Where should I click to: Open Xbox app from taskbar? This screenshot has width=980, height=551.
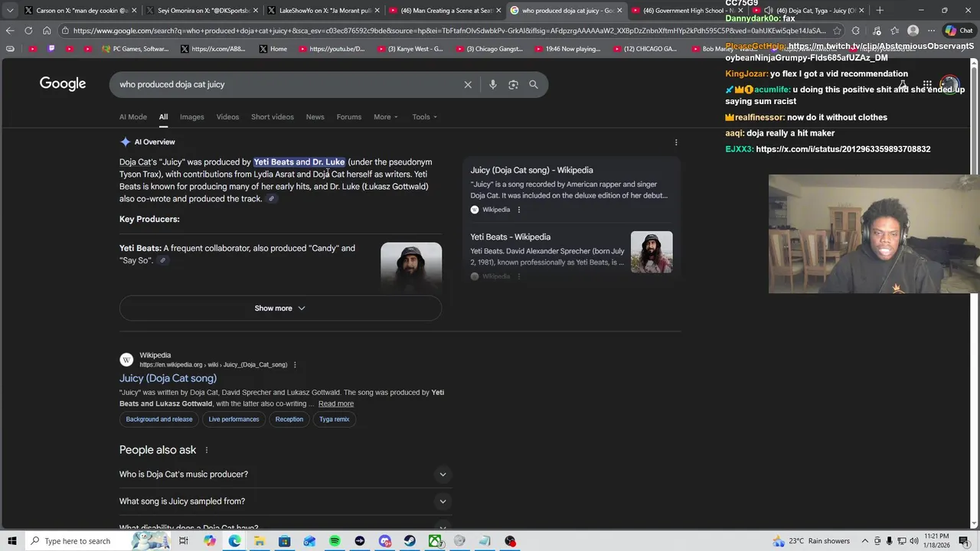435,541
